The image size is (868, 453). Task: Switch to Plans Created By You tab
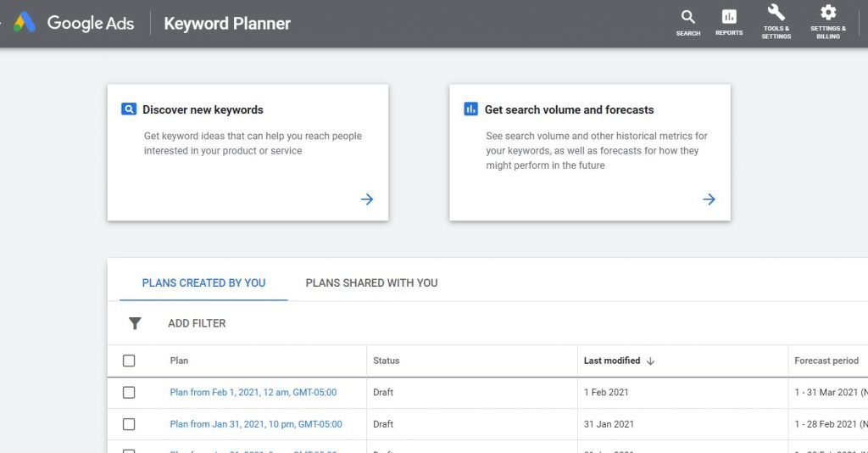click(203, 283)
